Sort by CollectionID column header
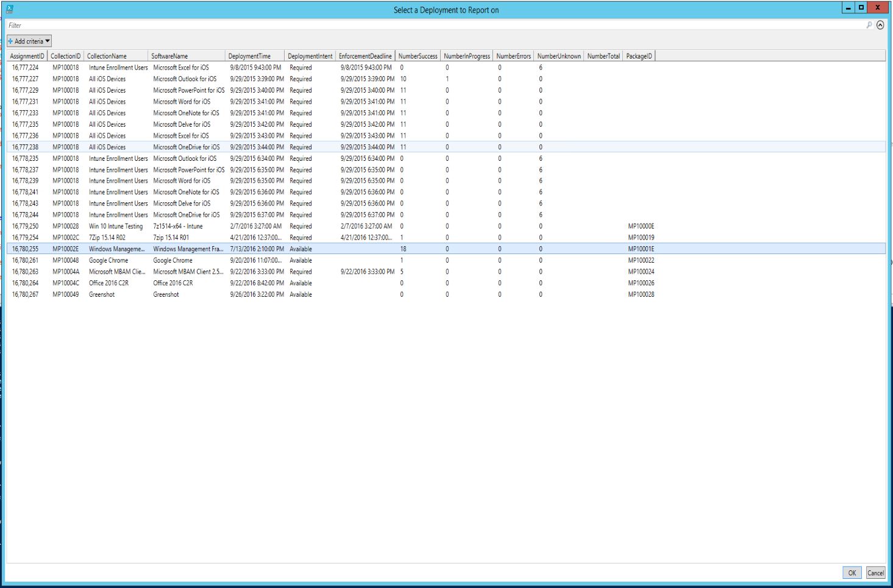Image resolution: width=893 pixels, height=588 pixels. 65,56
